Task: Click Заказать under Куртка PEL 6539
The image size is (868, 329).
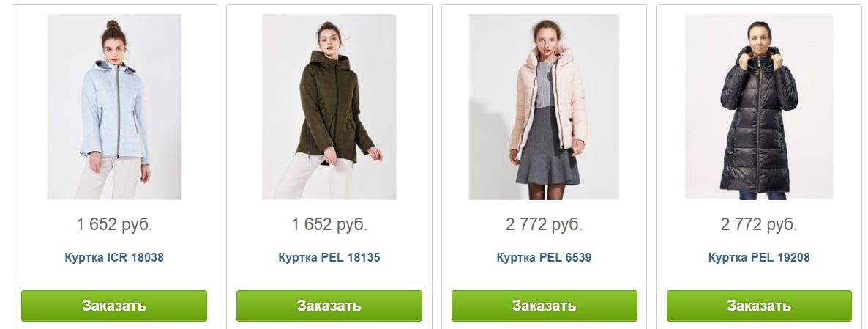Action: (545, 306)
